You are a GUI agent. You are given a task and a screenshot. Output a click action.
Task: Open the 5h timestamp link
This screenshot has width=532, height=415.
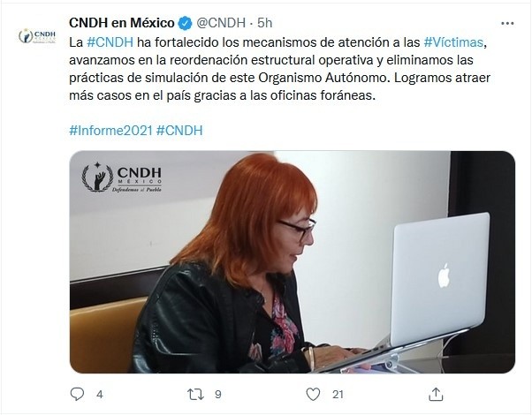(264, 23)
